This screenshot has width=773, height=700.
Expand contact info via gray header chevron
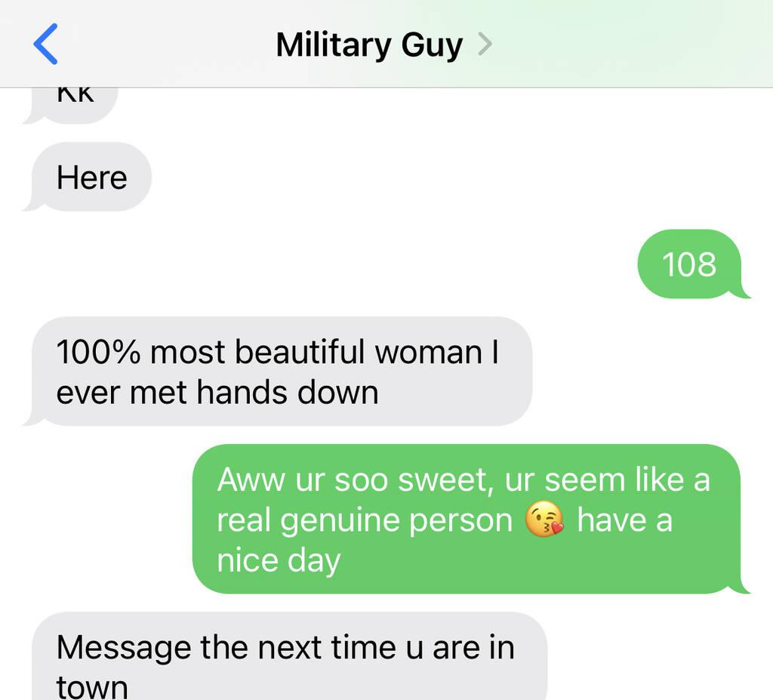(x=485, y=45)
